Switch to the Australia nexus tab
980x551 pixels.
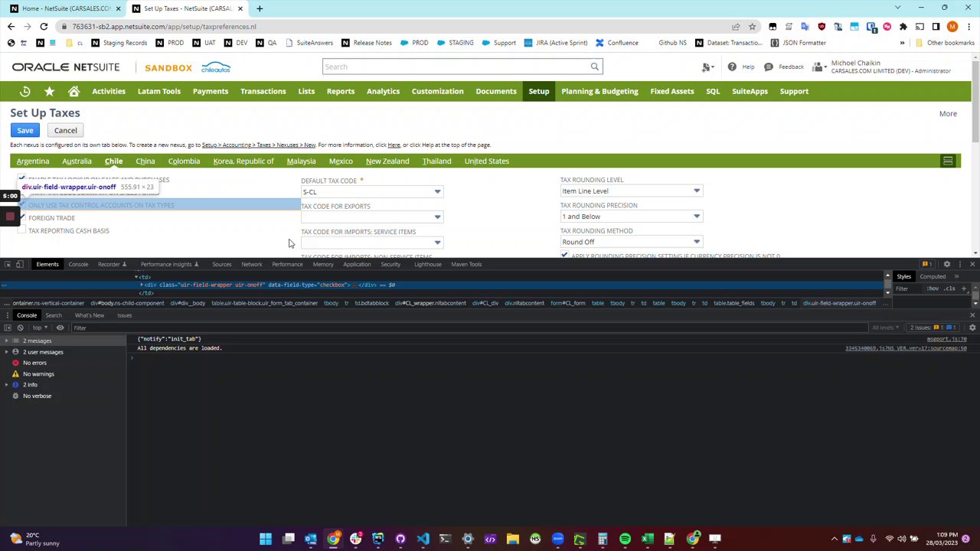pyautogui.click(x=77, y=161)
